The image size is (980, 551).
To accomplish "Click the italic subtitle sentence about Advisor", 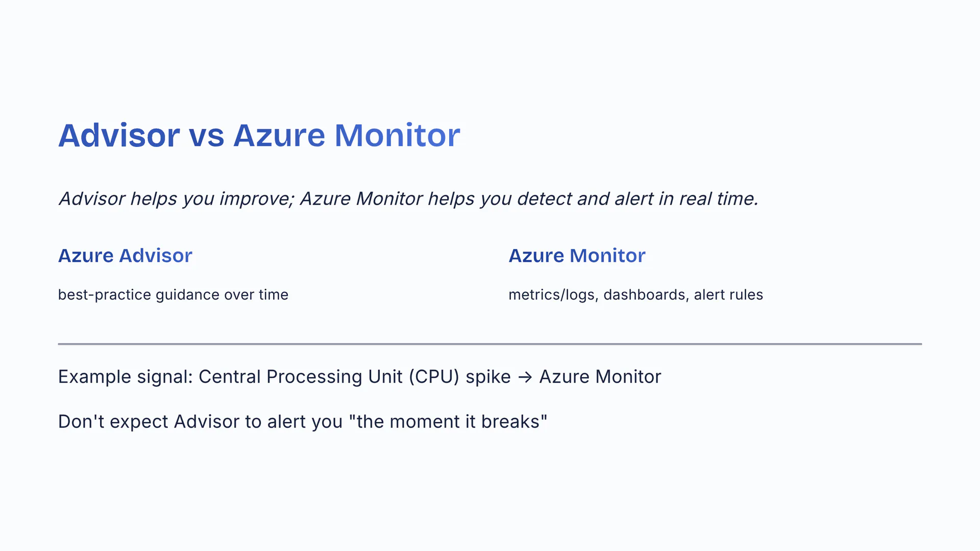I will [408, 199].
